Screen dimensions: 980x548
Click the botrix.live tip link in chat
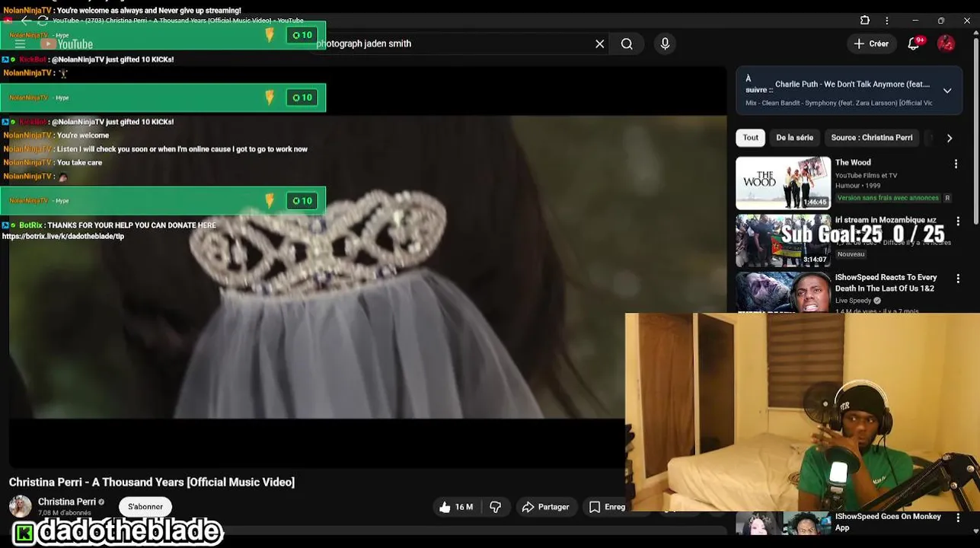click(x=63, y=237)
